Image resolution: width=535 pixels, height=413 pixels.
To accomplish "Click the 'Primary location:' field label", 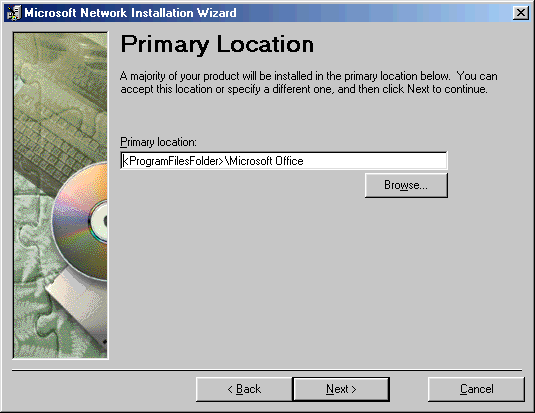I will click(158, 142).
